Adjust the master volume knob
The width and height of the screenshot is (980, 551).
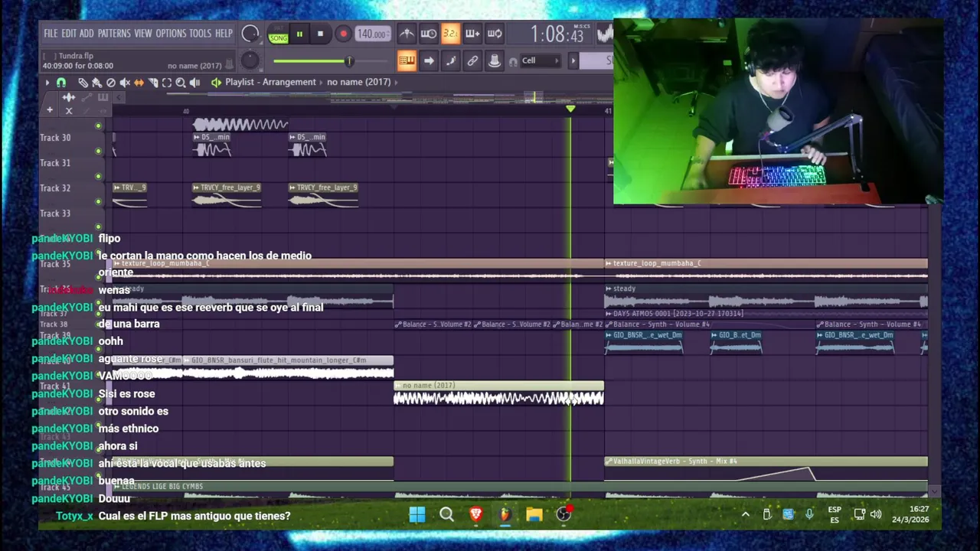pyautogui.click(x=250, y=34)
